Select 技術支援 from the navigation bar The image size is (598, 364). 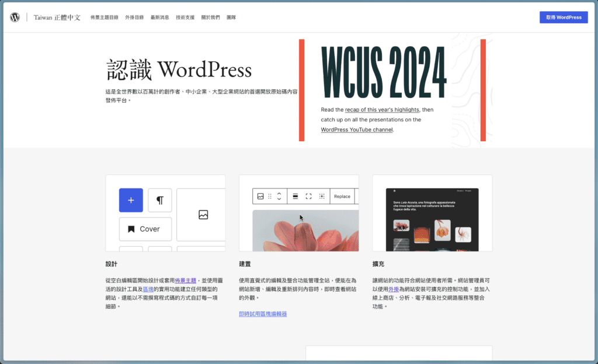[186, 17]
